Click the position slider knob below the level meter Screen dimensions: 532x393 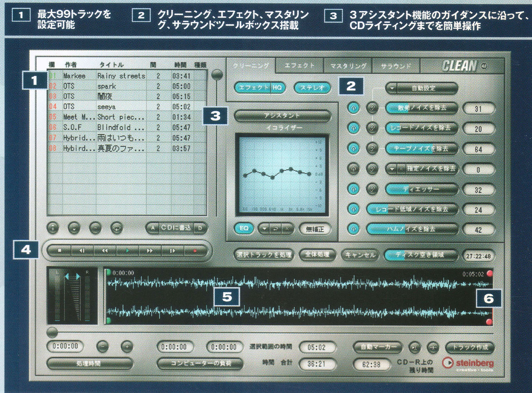pyautogui.click(x=52, y=333)
